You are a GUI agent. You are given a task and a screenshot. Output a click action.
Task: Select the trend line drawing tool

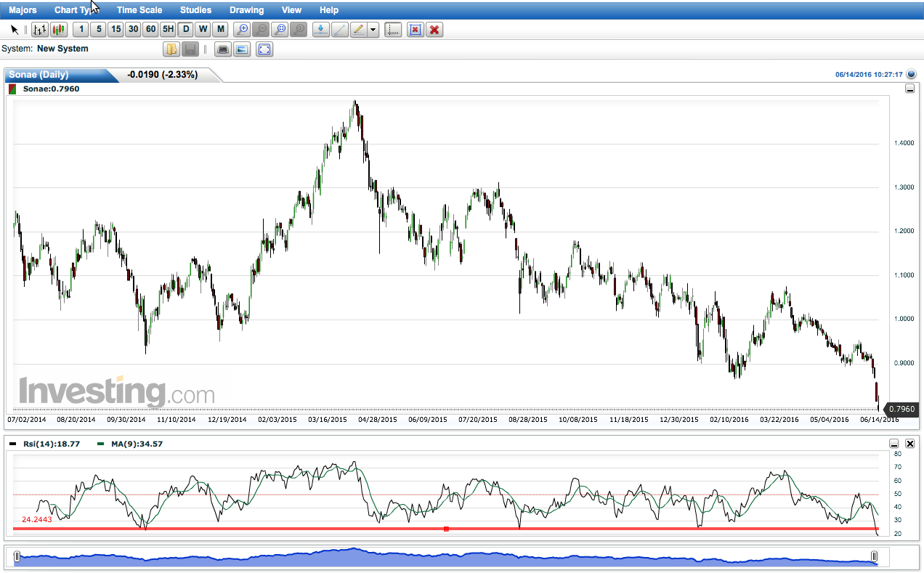click(339, 30)
